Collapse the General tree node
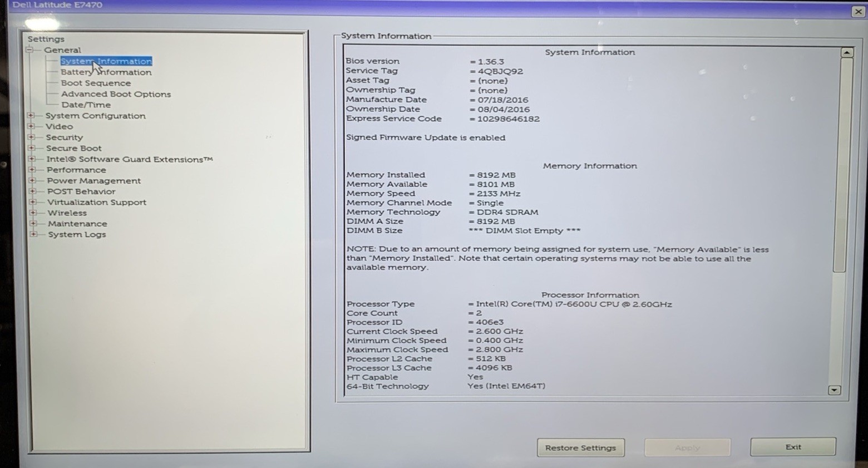868x468 pixels. click(x=29, y=50)
